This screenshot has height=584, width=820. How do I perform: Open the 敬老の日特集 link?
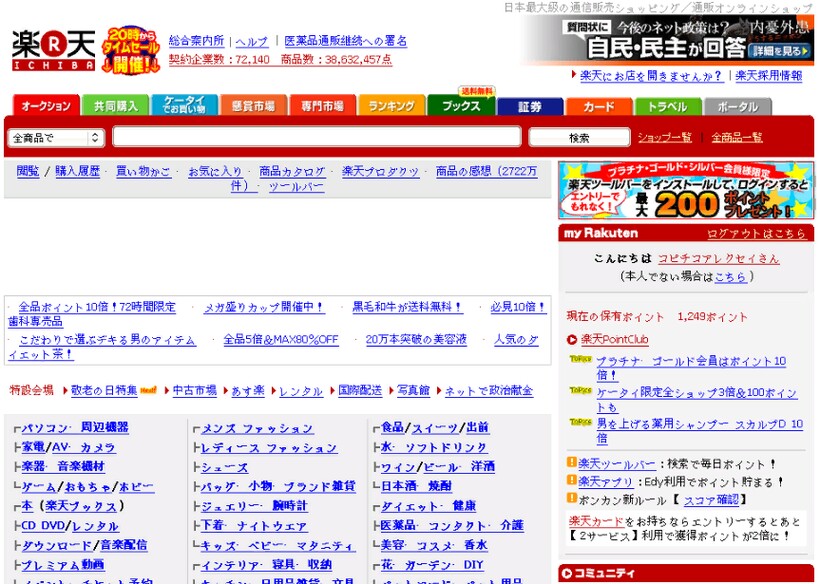coord(104,390)
